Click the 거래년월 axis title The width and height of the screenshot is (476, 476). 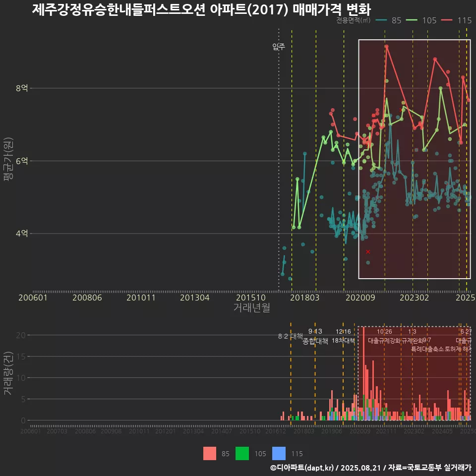(252, 307)
